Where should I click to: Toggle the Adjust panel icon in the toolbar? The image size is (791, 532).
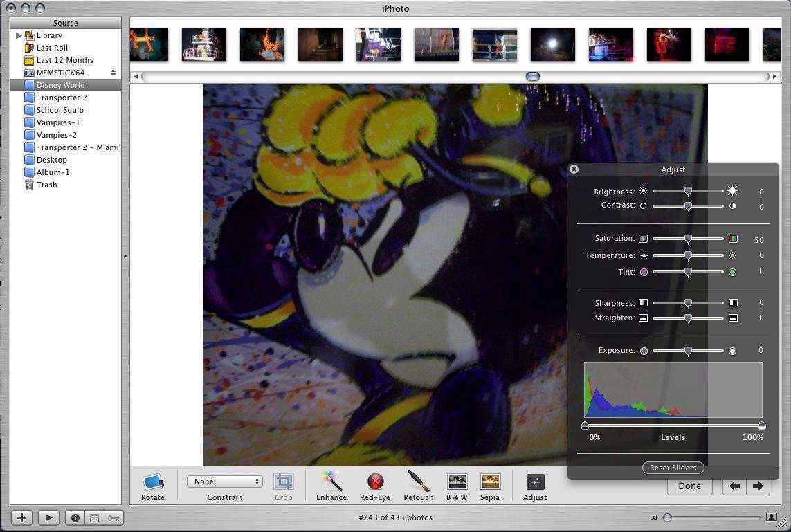click(535, 482)
